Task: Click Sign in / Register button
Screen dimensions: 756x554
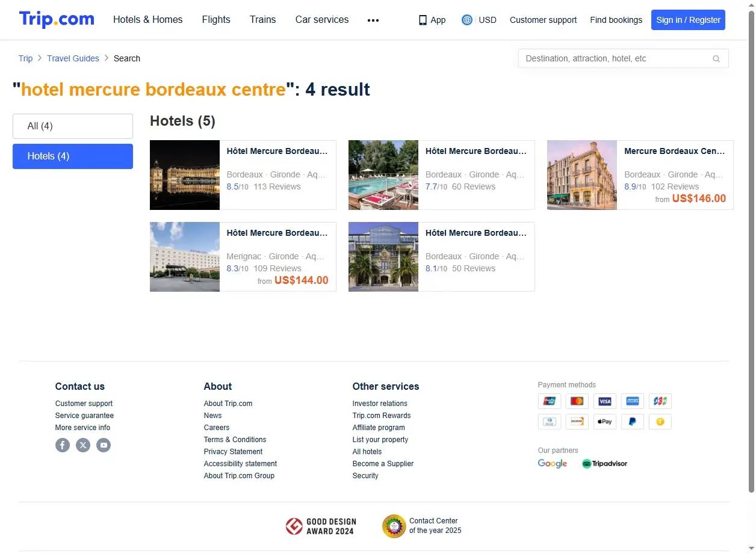Action: click(x=688, y=20)
